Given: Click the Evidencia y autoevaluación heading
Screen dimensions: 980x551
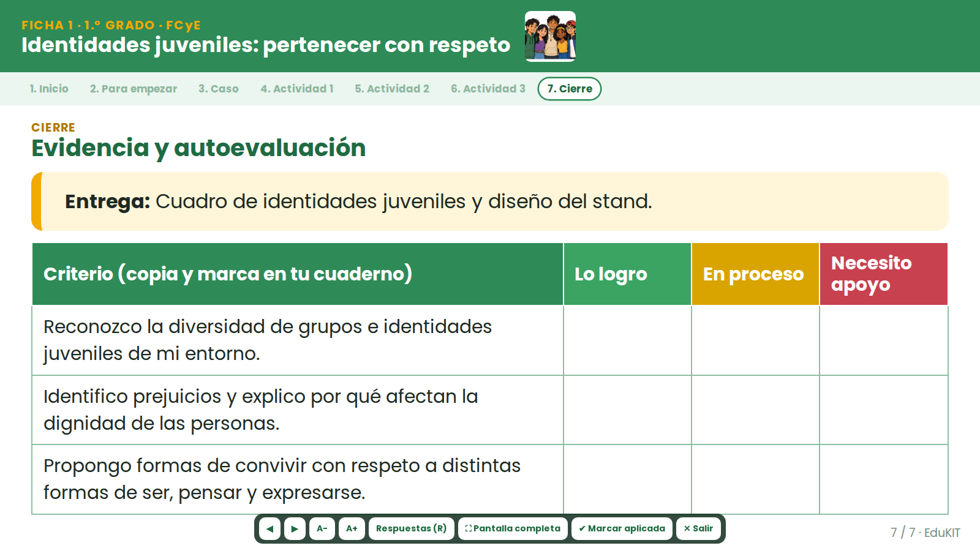Looking at the screenshot, I should tap(198, 148).
